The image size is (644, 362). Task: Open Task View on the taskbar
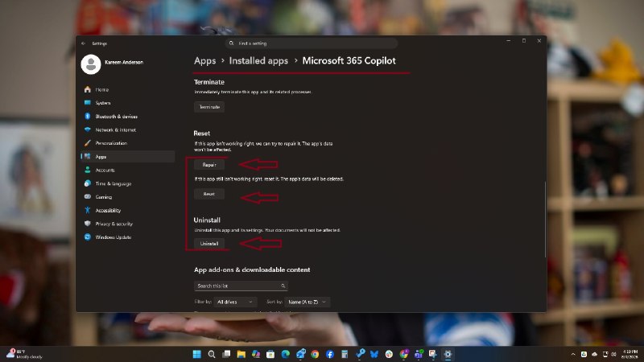point(226,354)
